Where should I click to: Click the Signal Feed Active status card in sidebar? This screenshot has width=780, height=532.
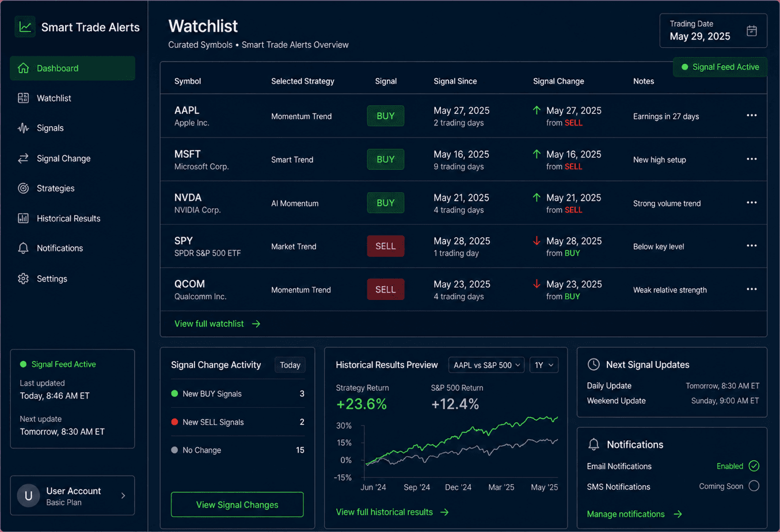click(x=73, y=398)
